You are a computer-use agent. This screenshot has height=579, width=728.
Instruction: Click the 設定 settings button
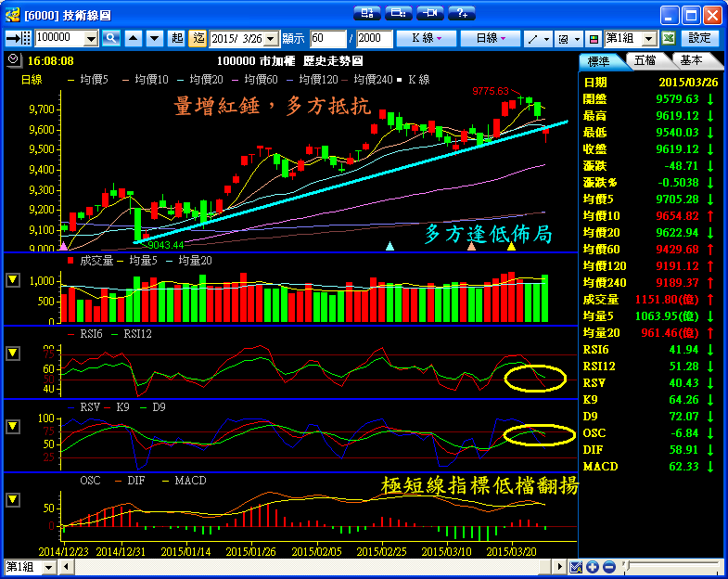[700, 38]
